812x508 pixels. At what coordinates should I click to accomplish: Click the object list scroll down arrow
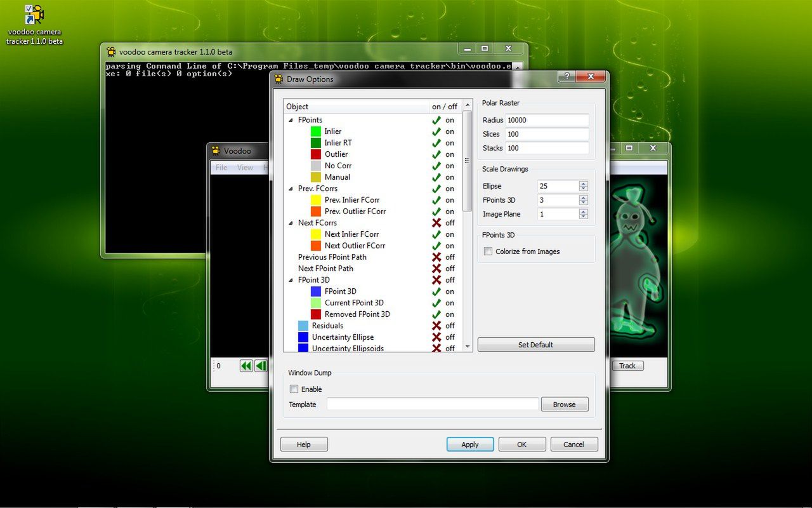coord(468,347)
